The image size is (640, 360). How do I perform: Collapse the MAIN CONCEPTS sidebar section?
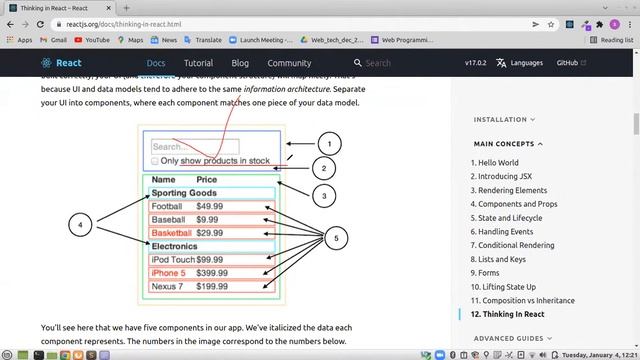[x=508, y=144]
